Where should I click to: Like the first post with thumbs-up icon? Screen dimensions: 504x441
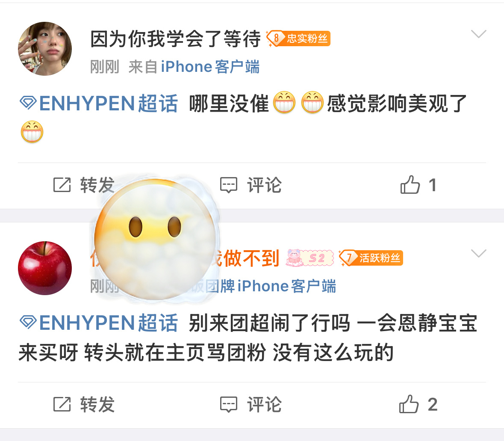(x=410, y=185)
